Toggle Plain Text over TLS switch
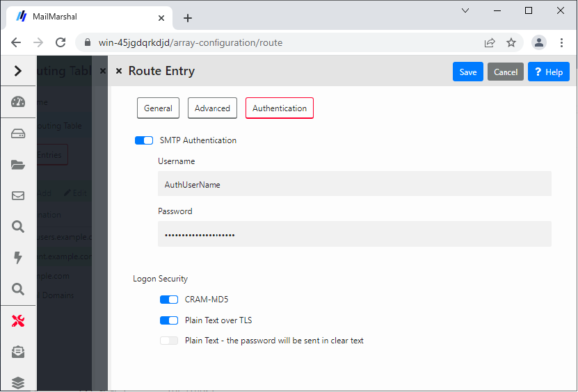Screen dimensions: 578x392 pyautogui.click(x=169, y=320)
